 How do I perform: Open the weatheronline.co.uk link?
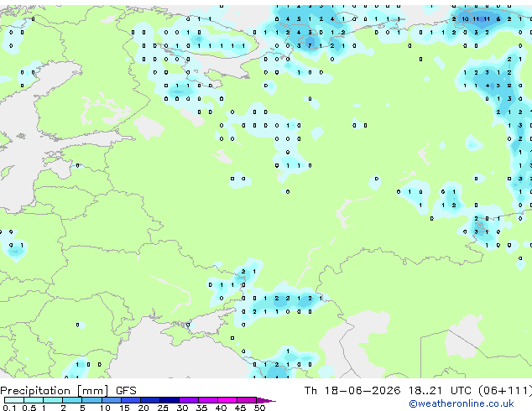tap(462, 403)
